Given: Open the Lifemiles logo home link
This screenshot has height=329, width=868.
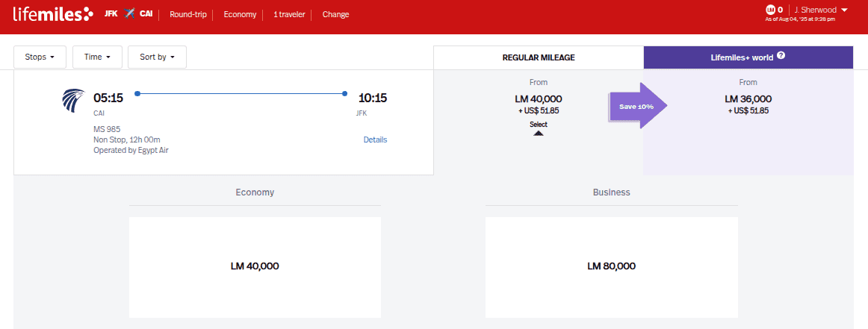Looking at the screenshot, I should tap(53, 14).
